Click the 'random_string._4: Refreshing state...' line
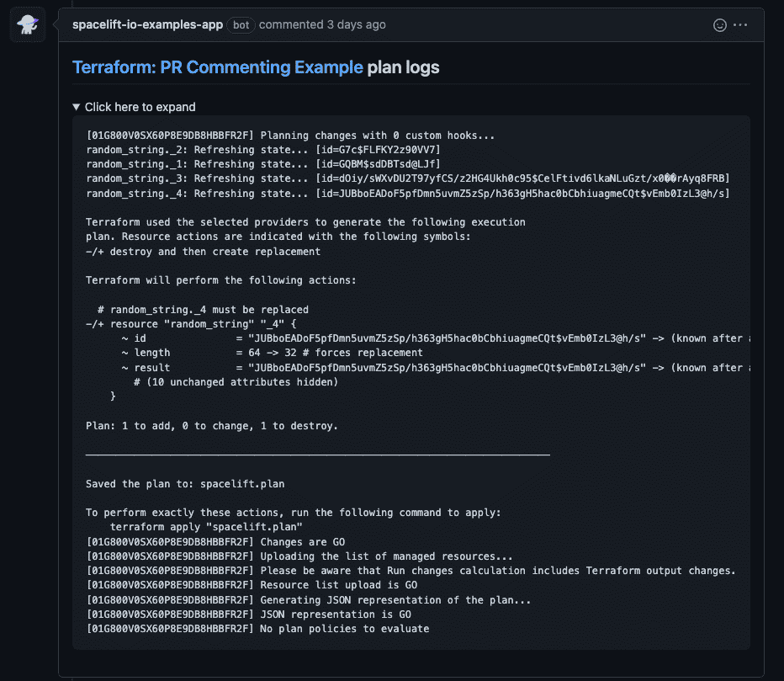The width and height of the screenshot is (784, 681). coord(408,193)
